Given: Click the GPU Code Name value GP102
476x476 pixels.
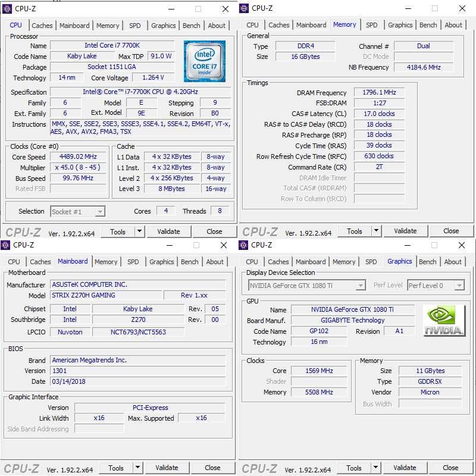Looking at the screenshot, I should pyautogui.click(x=319, y=331).
